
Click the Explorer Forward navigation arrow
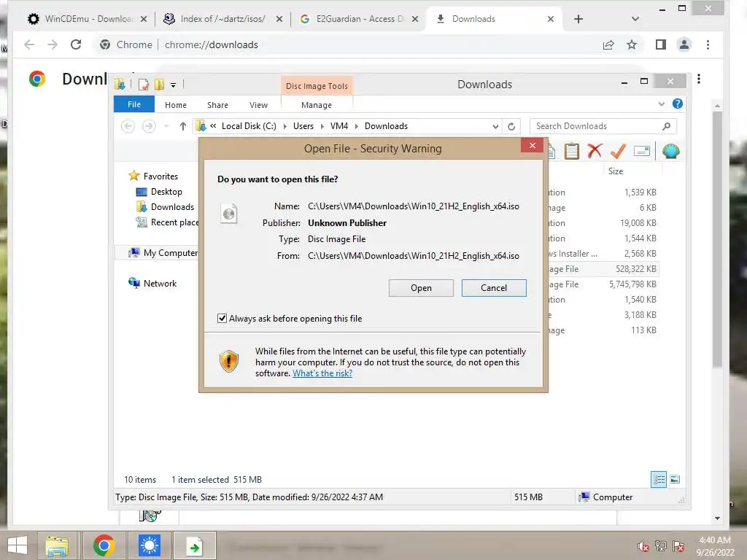[x=149, y=126]
